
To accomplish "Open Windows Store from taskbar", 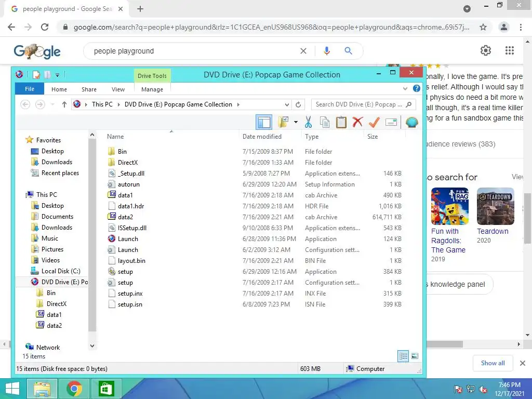I will coord(106,389).
